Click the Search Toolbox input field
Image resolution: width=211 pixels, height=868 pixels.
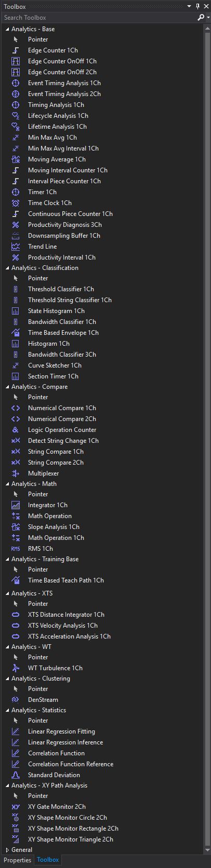98,17
